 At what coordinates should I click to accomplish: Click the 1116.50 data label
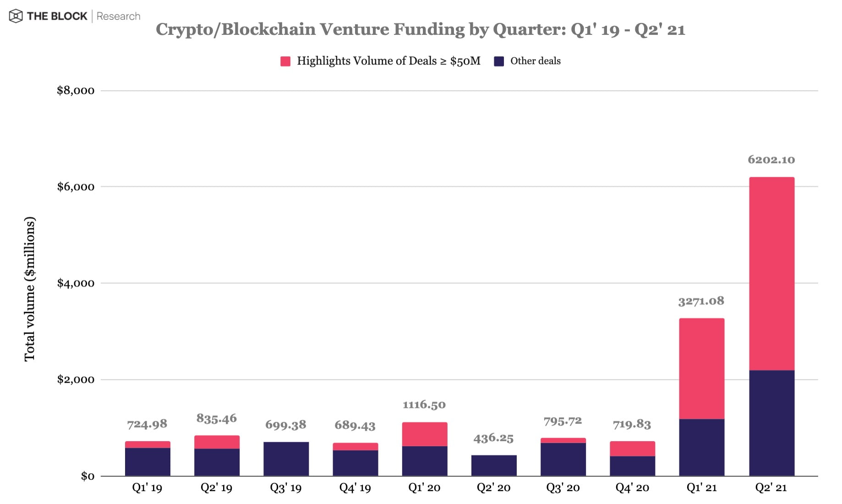coord(424,405)
